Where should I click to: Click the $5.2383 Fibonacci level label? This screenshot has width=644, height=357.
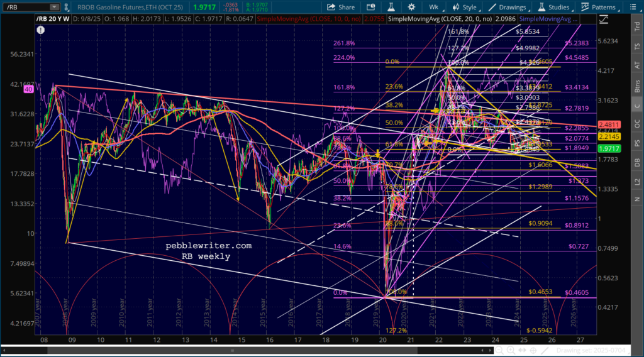pos(577,43)
